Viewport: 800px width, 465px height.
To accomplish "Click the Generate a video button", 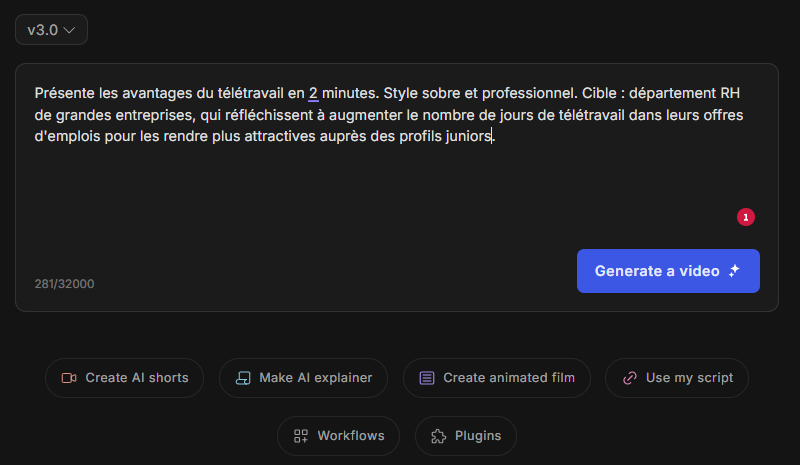I will 668,271.
